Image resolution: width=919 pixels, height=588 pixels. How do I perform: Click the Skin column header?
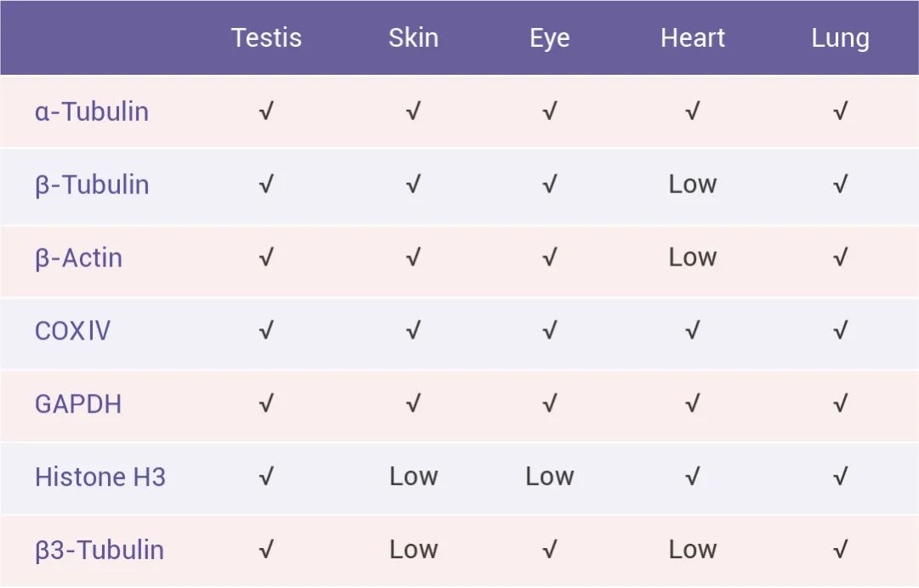[414, 38]
